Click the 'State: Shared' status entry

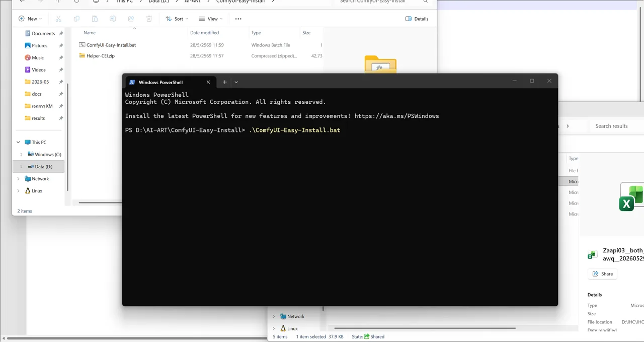point(368,336)
